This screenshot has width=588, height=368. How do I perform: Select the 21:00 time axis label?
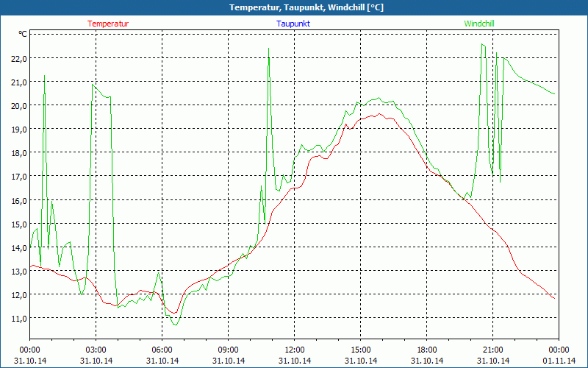[493, 350]
